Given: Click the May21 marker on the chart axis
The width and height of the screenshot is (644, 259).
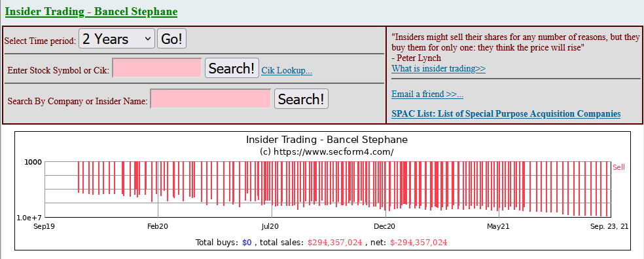Looking at the screenshot, I should click(498, 226).
